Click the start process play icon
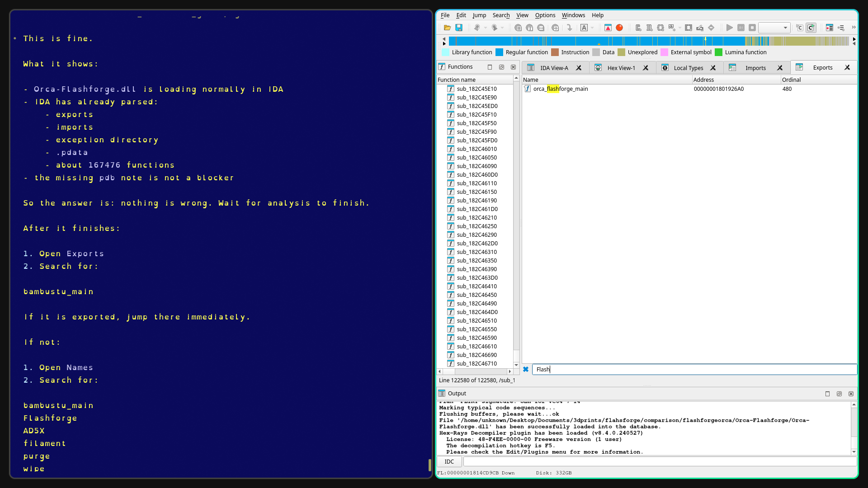This screenshot has width=868, height=488. [729, 28]
